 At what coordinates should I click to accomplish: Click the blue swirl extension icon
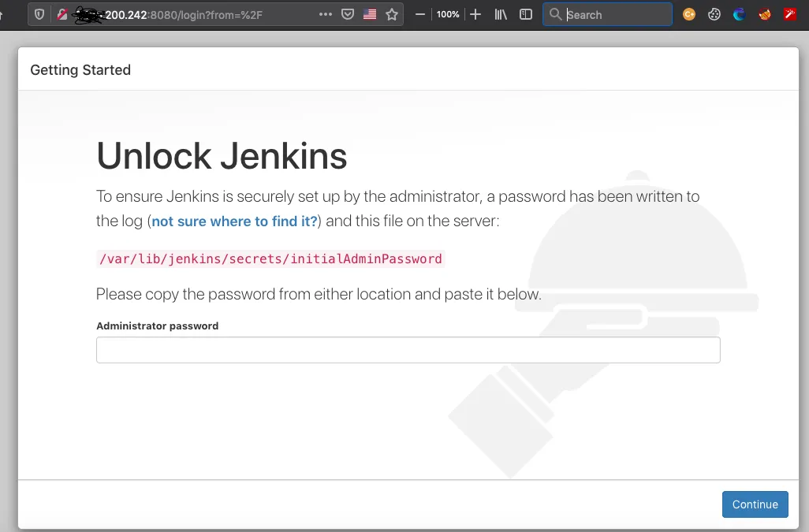[739, 14]
